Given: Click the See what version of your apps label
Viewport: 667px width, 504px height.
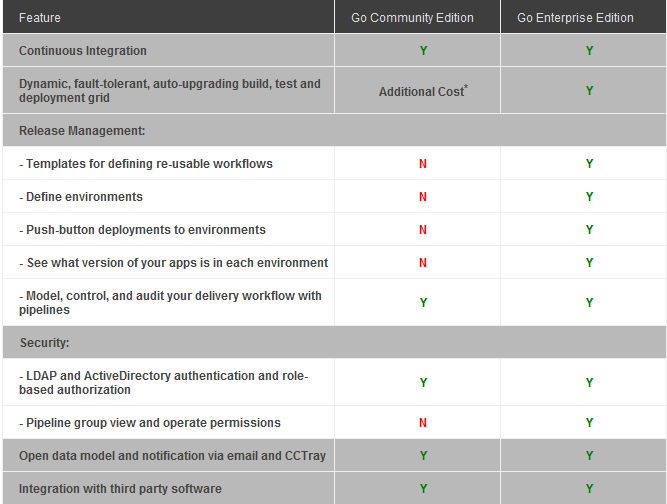Looking at the screenshot, I should (x=173, y=263).
